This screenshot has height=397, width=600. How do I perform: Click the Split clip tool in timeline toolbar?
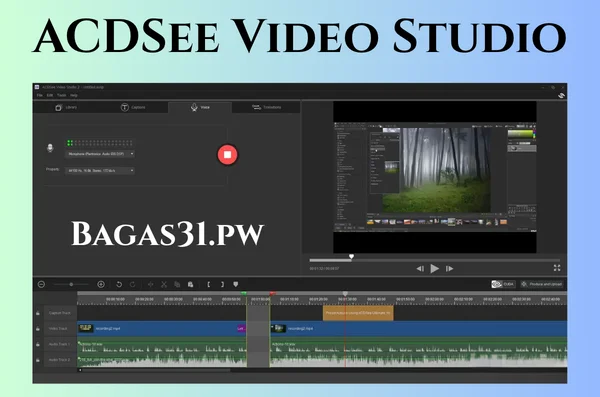(x=151, y=284)
